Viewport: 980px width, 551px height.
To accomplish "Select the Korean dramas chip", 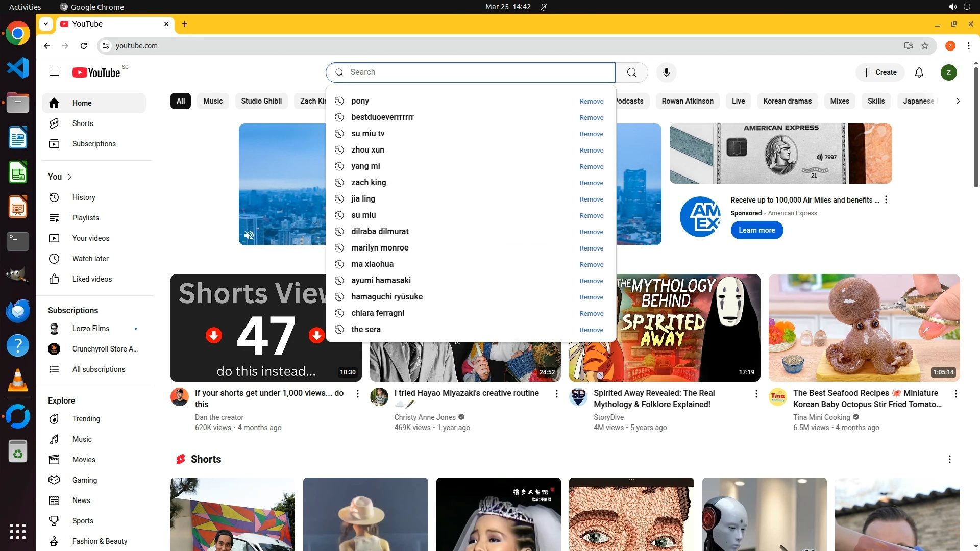I will tap(787, 101).
